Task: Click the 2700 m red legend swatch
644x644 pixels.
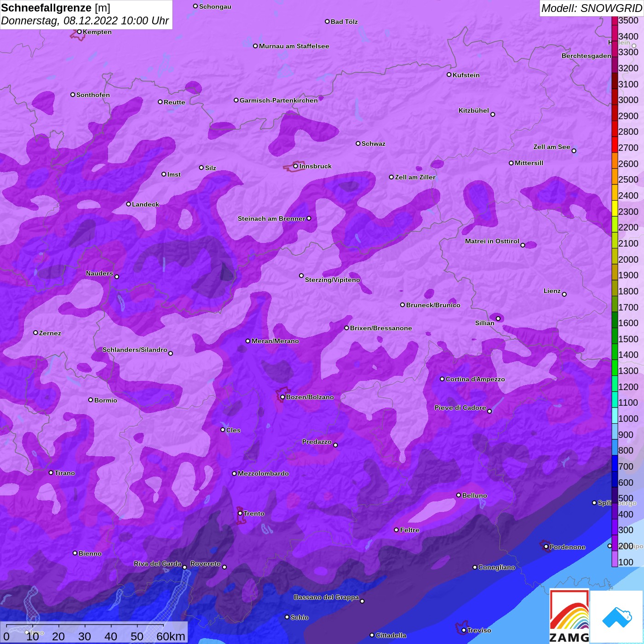Action: [x=615, y=144]
